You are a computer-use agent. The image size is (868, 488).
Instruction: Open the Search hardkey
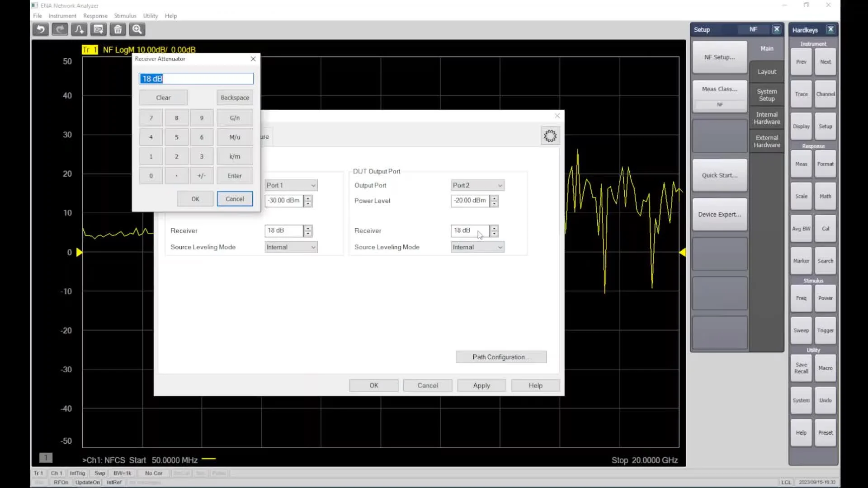[826, 261]
